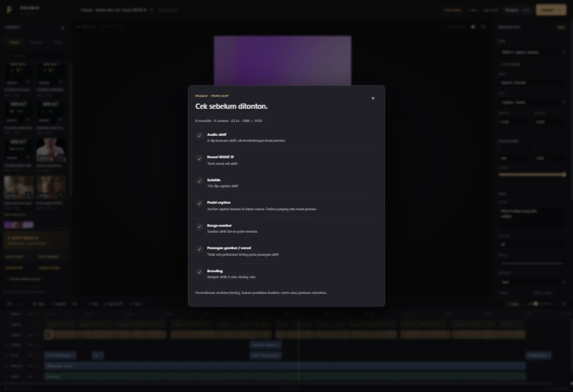Click the 'Bumper detik 0 ada; closing: ada' description
Screen dimensions: 573x392
point(231,277)
